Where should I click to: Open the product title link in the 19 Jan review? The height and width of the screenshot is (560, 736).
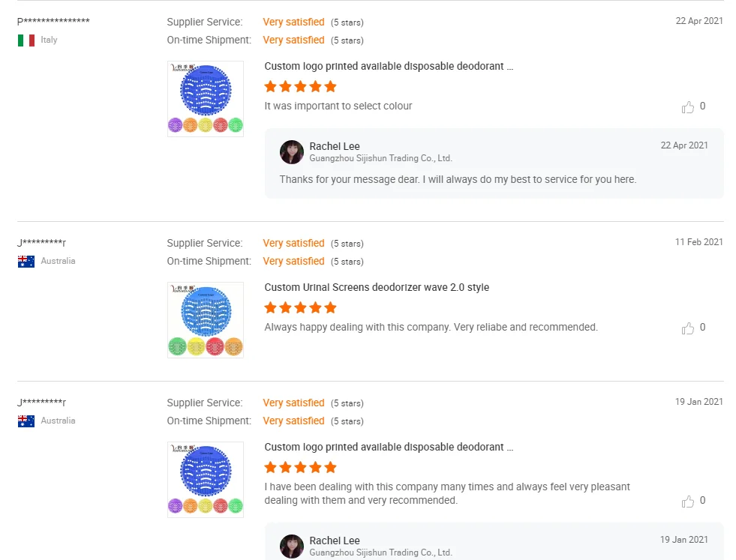(389, 447)
